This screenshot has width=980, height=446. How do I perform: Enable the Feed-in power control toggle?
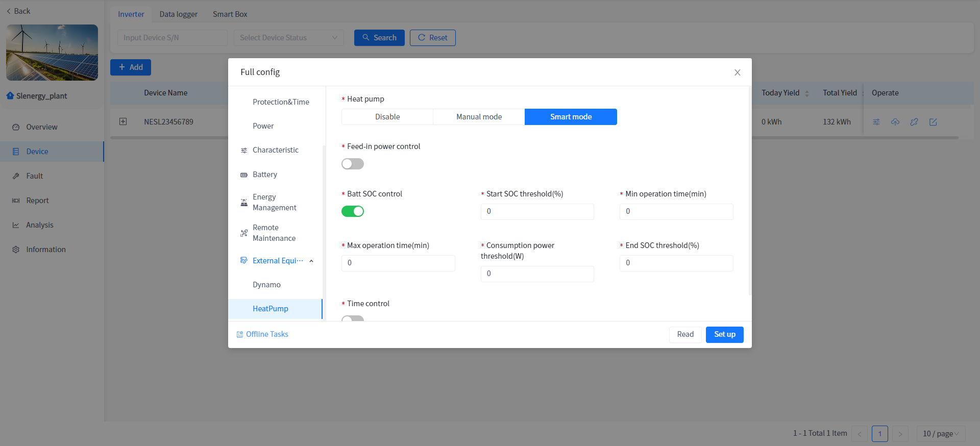coord(353,164)
